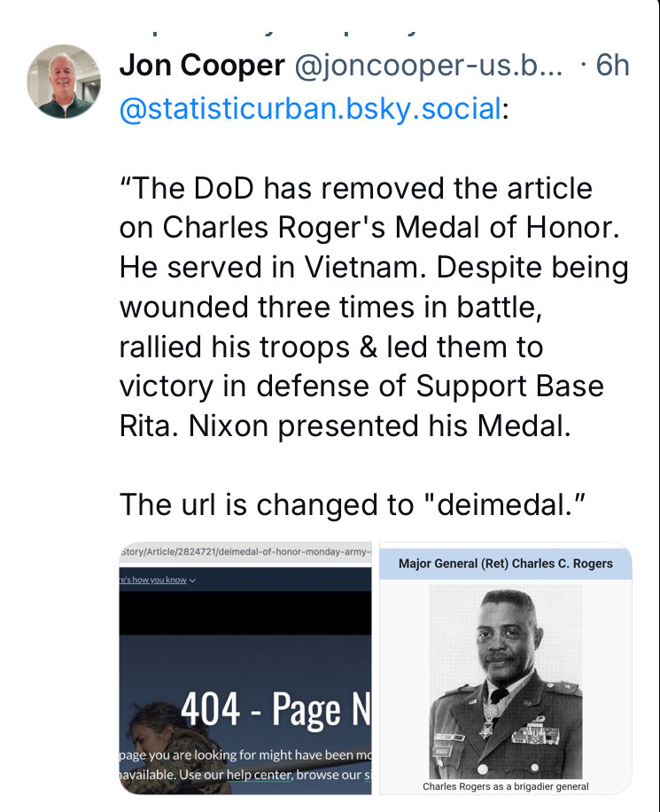This screenshot has height=812, width=660.
Task: Click the "Major General (Ret) Charles C. Rogers" header
Action: point(505,563)
